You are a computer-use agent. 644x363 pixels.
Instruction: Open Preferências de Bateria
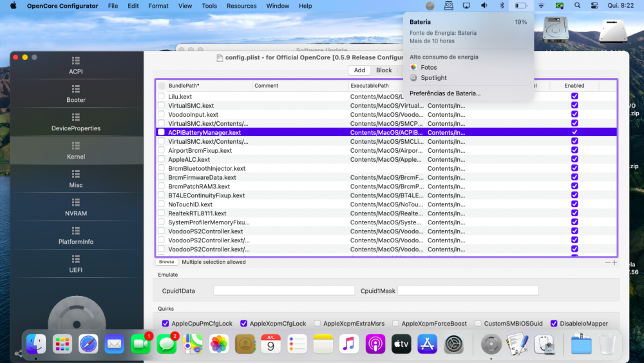point(445,93)
